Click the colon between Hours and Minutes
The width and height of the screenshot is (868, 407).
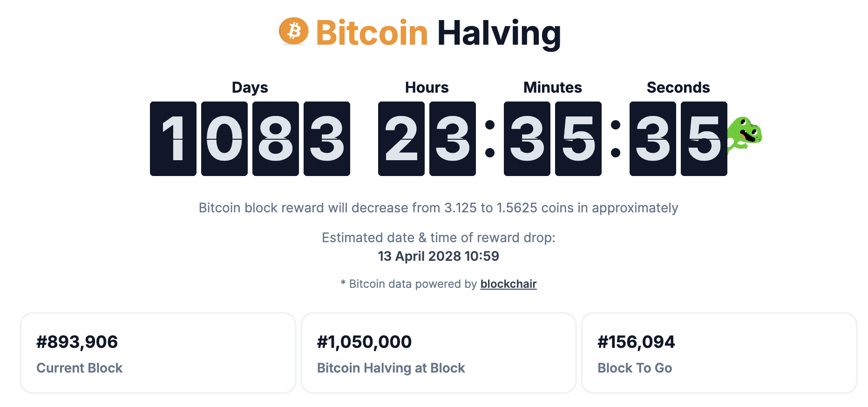490,139
